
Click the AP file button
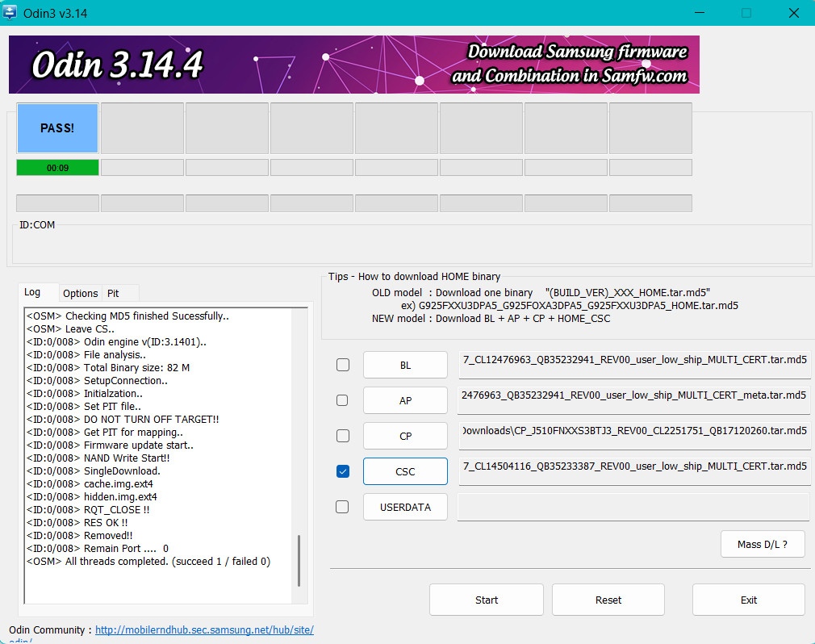coord(405,400)
